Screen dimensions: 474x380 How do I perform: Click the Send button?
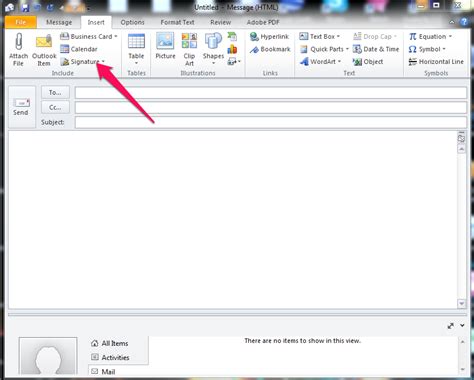[x=21, y=107]
